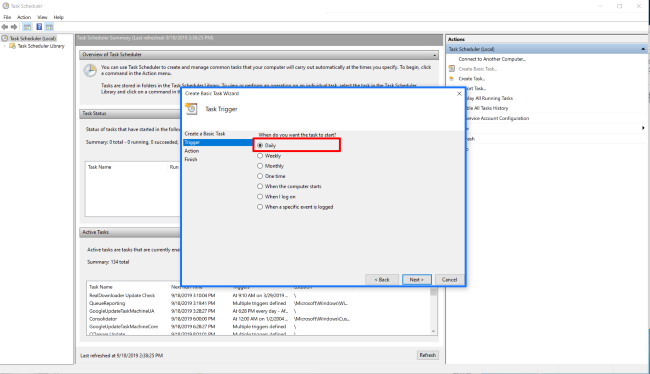Select GoogleUpdateTaskMachineUA task row
The height and width of the screenshot is (374, 650).
coord(259,311)
